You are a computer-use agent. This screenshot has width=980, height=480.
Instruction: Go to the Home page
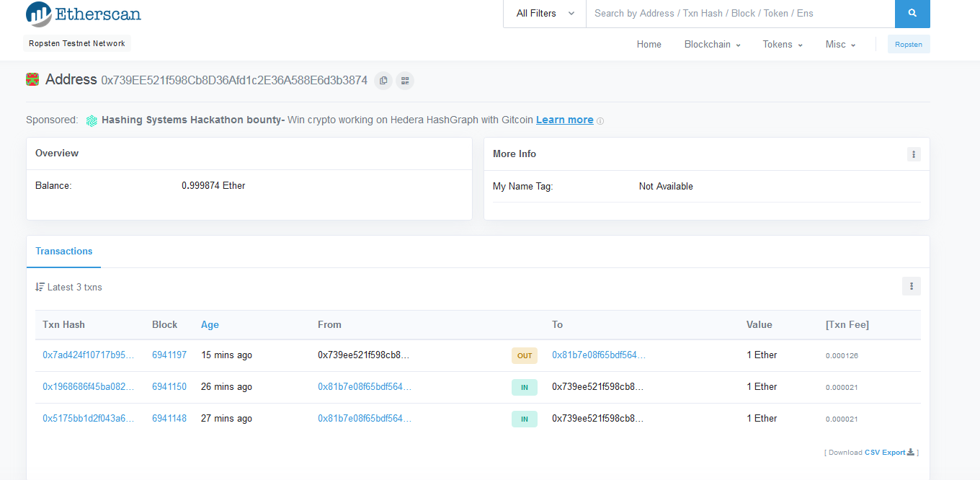point(649,45)
